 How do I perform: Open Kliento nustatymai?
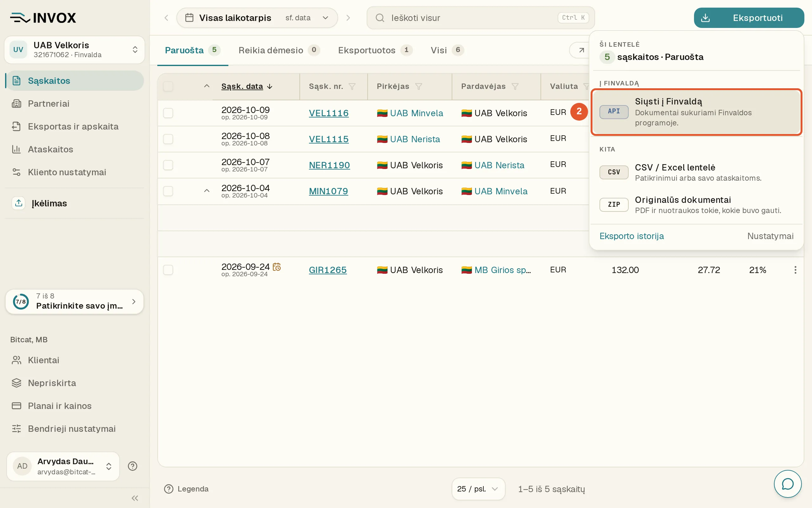pos(75,172)
